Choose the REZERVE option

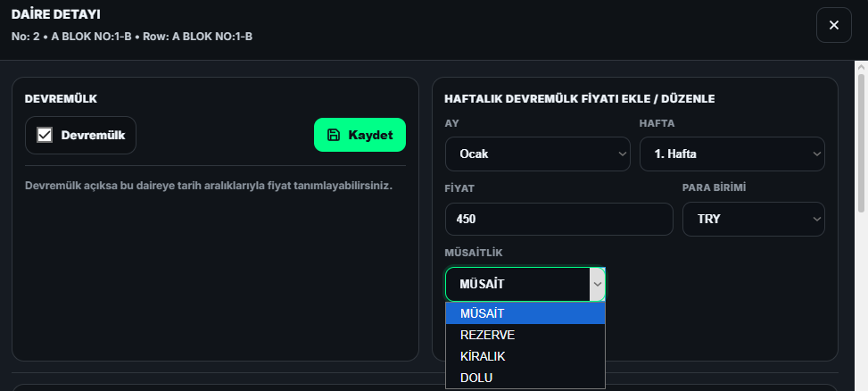point(525,335)
